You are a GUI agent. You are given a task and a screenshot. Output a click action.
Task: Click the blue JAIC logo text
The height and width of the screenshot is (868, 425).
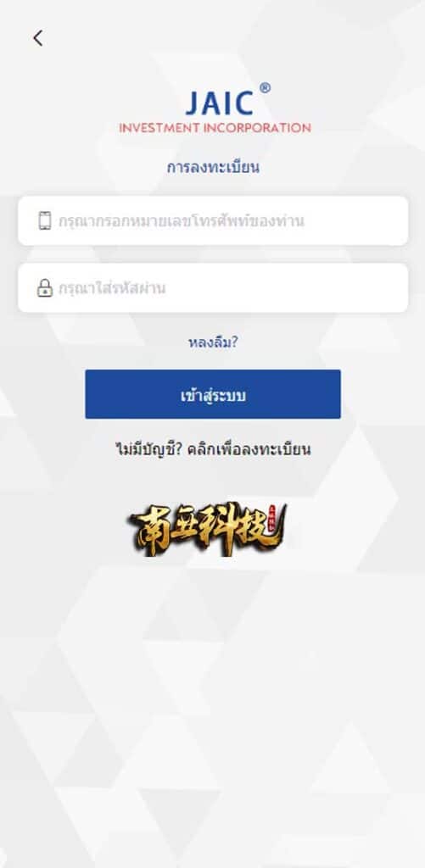(220, 103)
